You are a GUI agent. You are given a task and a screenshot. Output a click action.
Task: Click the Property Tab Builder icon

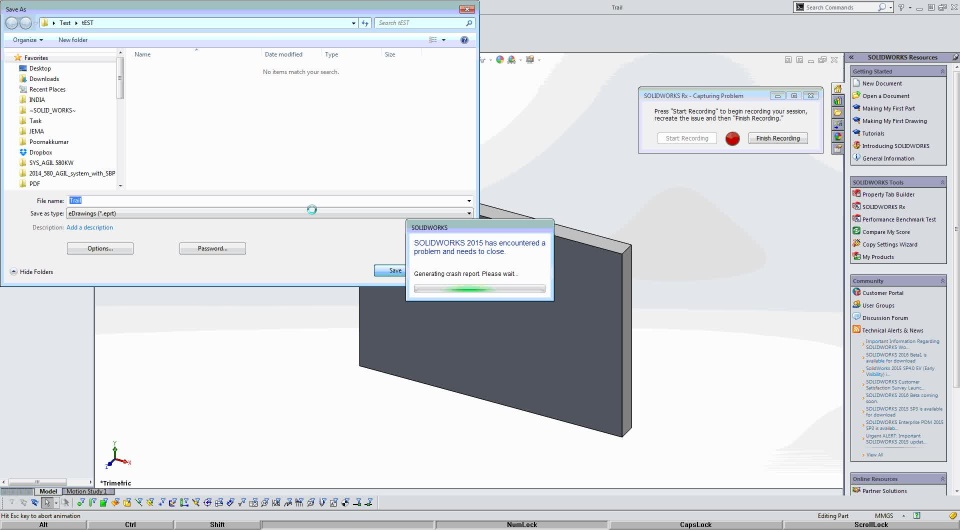[857, 194]
